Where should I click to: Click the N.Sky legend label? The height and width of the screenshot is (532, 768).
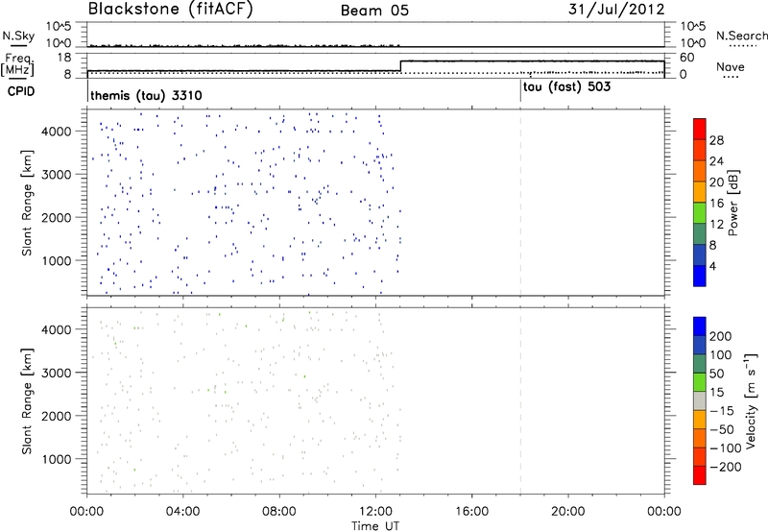(18, 36)
